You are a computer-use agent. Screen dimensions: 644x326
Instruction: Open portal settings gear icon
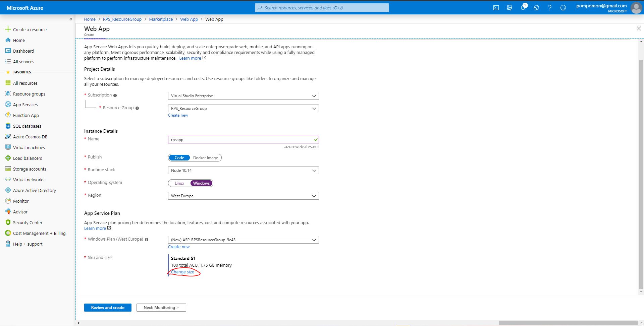536,8
